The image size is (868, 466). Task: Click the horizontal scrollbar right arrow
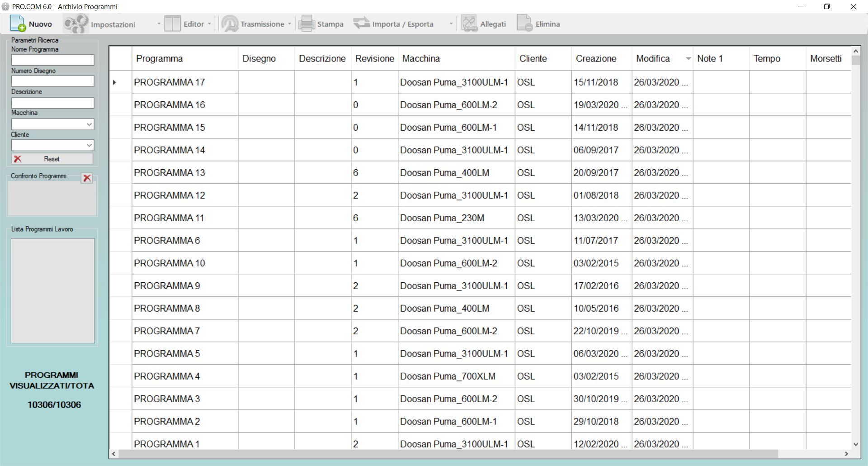pyautogui.click(x=846, y=454)
